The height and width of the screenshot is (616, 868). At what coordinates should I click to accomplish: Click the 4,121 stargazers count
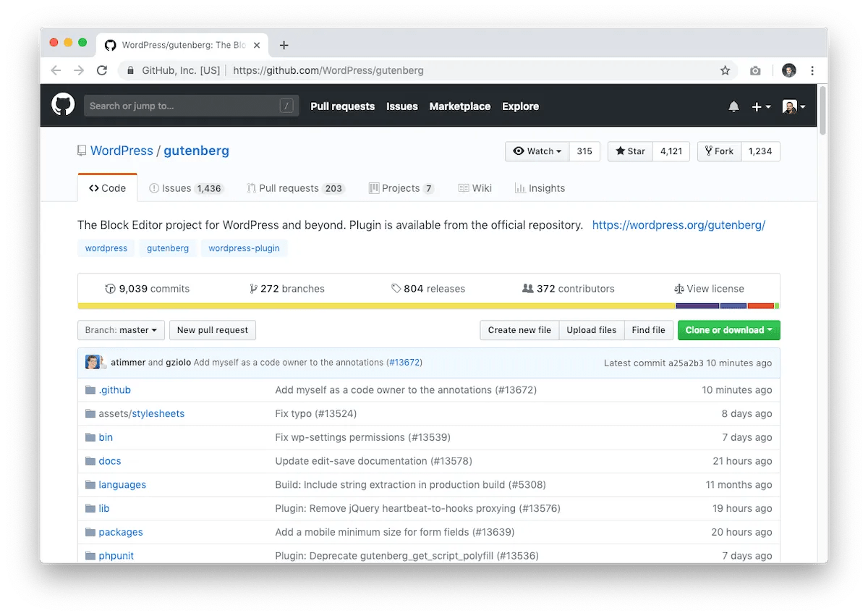(671, 151)
